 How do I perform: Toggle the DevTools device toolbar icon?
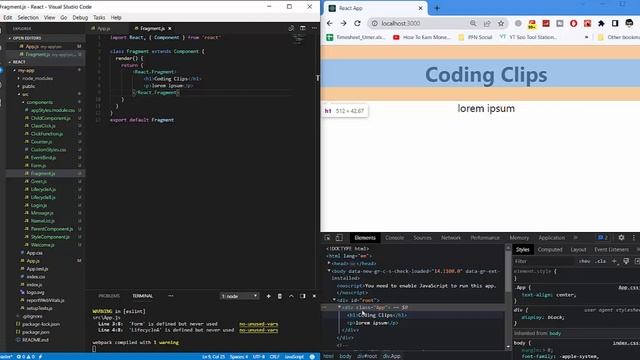click(339, 238)
